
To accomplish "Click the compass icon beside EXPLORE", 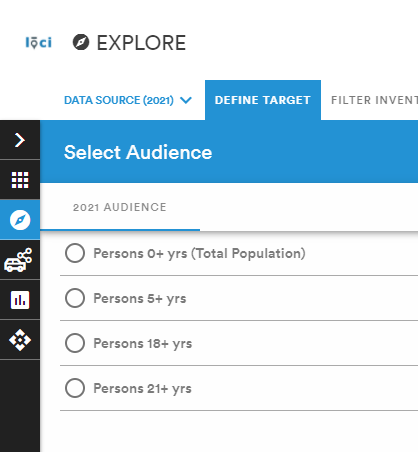I will [81, 42].
